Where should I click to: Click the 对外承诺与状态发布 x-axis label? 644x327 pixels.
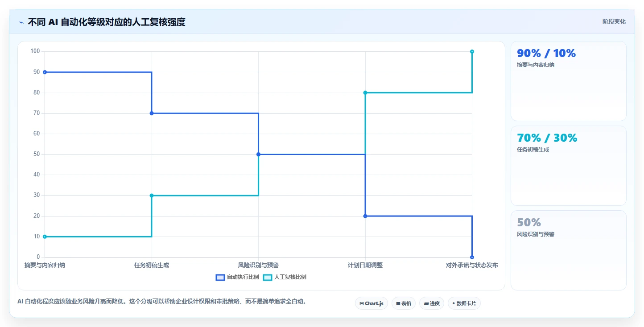point(472,265)
